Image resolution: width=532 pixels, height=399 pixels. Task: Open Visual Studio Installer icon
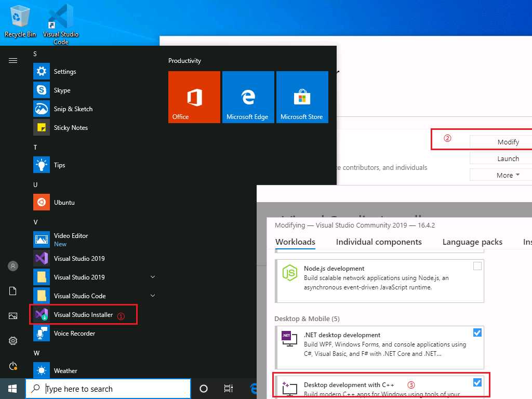click(x=42, y=314)
